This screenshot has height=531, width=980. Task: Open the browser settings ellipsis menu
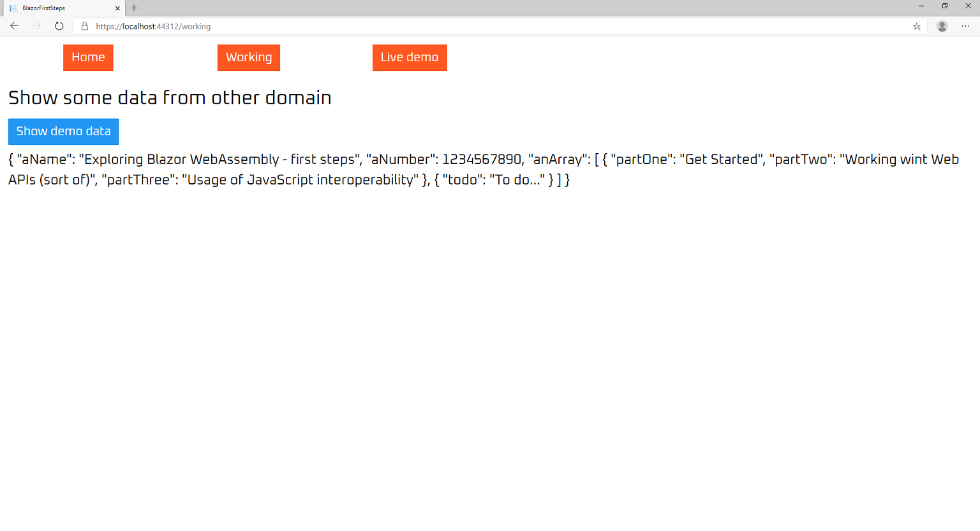(965, 26)
